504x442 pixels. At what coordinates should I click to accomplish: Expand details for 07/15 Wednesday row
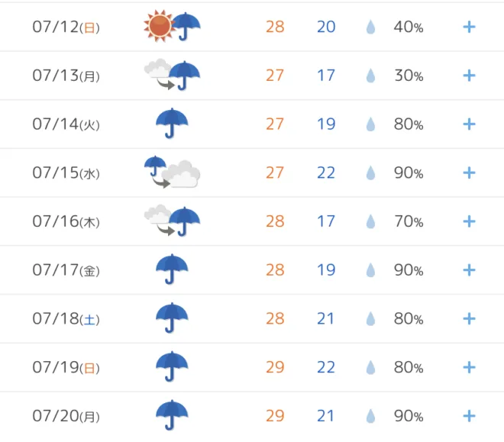(x=469, y=173)
